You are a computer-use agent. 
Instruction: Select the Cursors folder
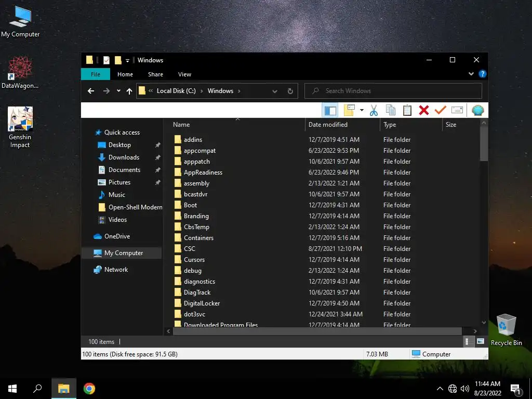(194, 260)
